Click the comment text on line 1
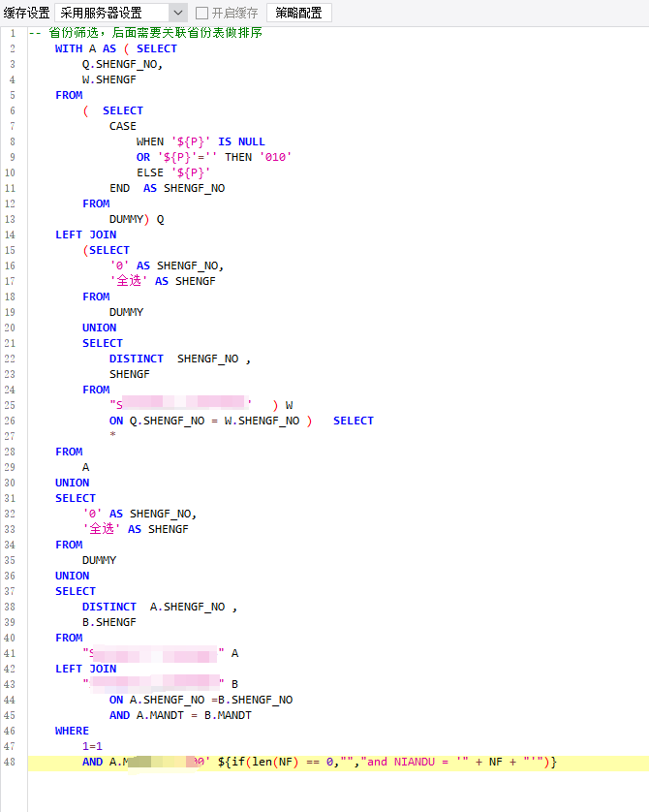This screenshot has height=812, width=649. pyautogui.click(x=145, y=33)
